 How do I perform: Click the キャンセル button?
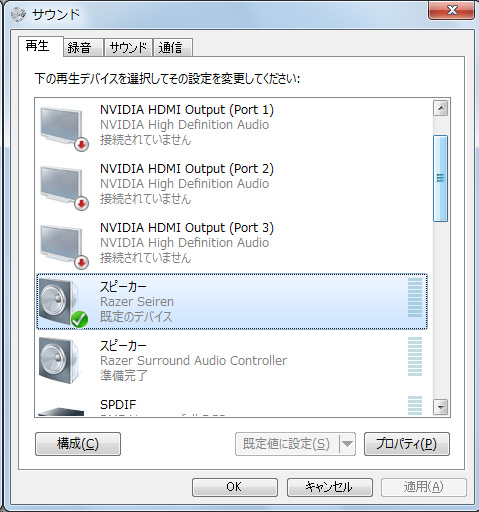pos(330,487)
